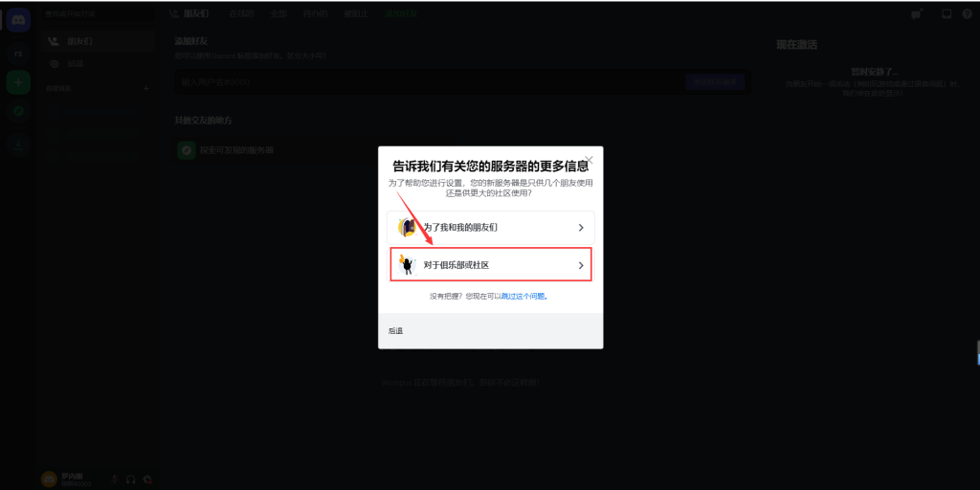The height and width of the screenshot is (490, 980).
Task: Click the 后退 back button
Action: coord(396,331)
